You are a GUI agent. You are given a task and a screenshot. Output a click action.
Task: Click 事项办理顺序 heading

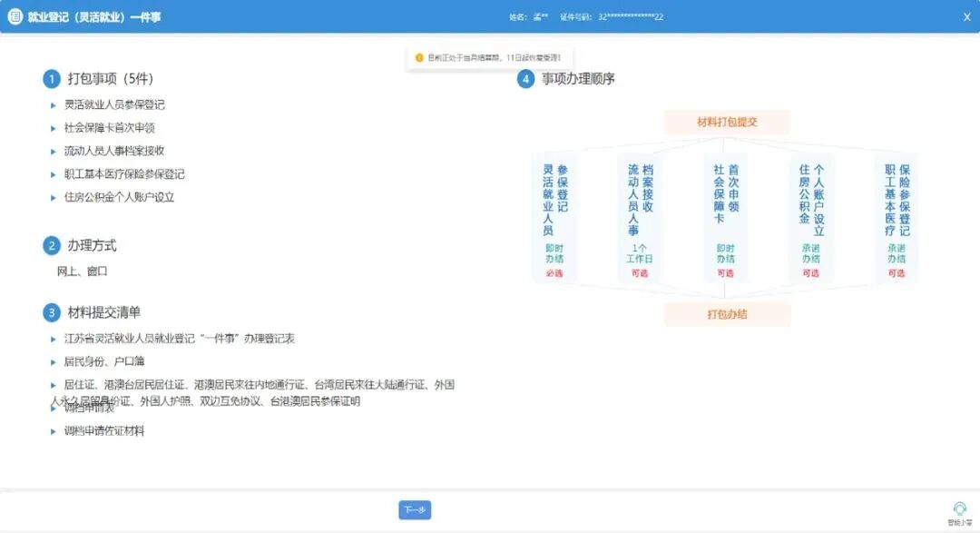578,79
